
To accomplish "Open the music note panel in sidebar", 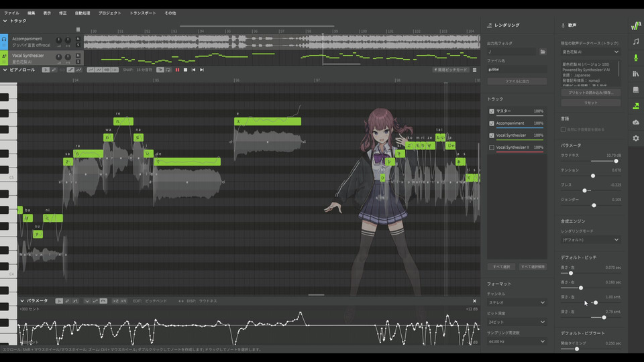I will point(635,42).
